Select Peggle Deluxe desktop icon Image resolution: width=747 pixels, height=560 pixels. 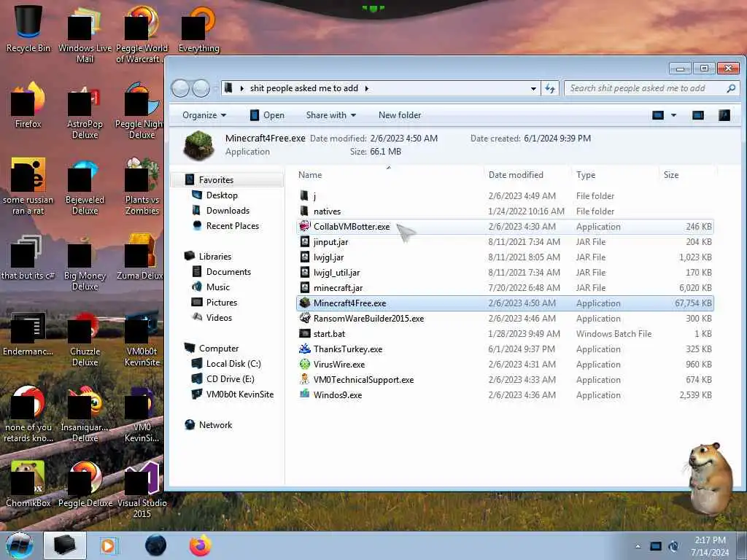click(x=85, y=484)
